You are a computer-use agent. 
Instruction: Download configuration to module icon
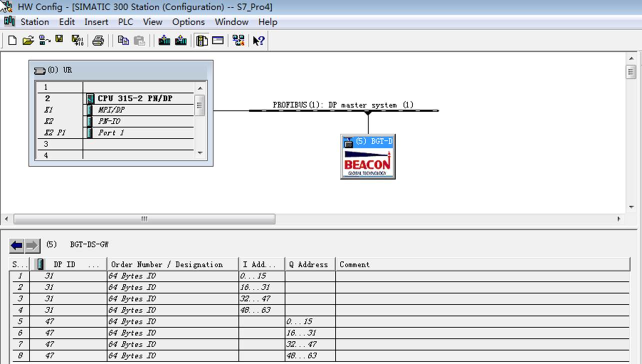click(164, 41)
